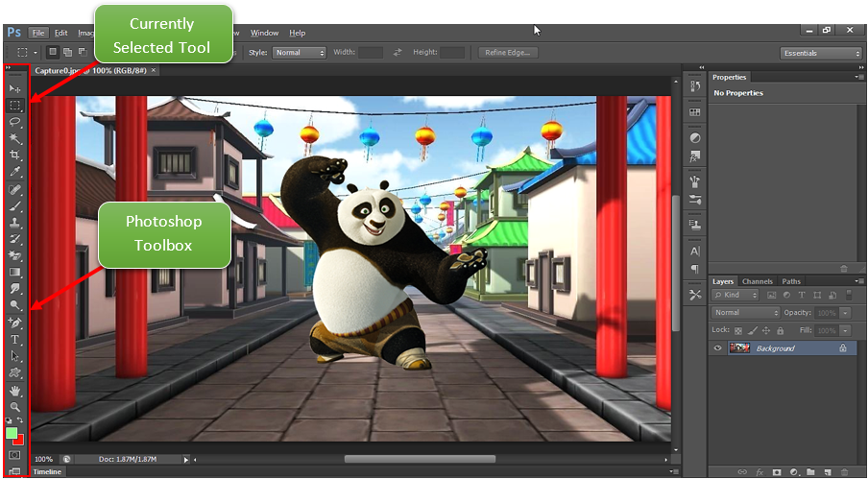Switch layer filtering on or off
The width and height of the screenshot is (868, 479).
850,295
